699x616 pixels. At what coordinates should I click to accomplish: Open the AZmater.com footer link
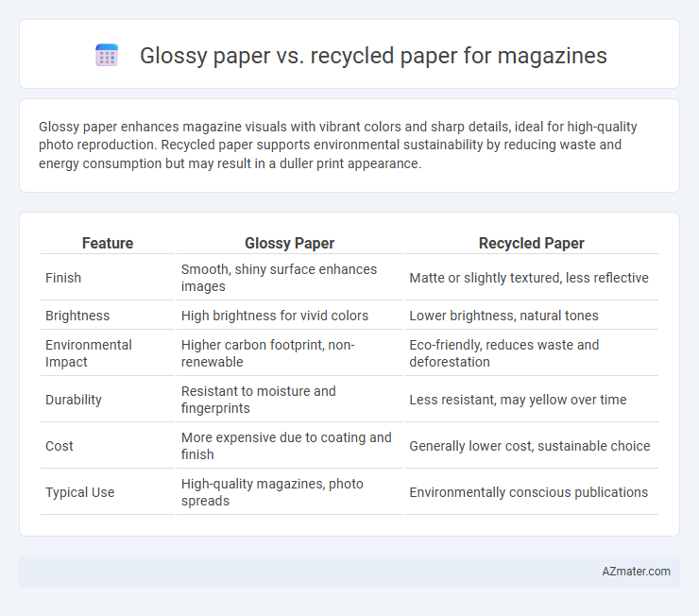[x=636, y=572]
